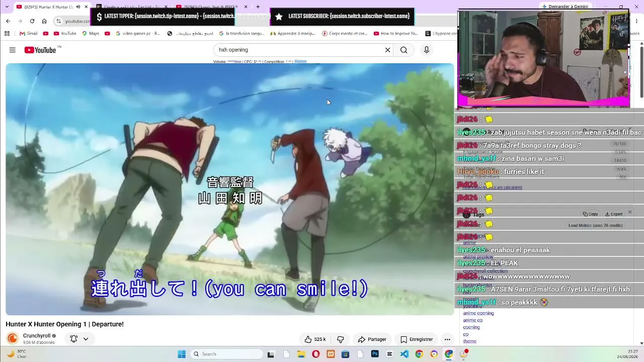Open the browser home page

click(x=44, y=21)
